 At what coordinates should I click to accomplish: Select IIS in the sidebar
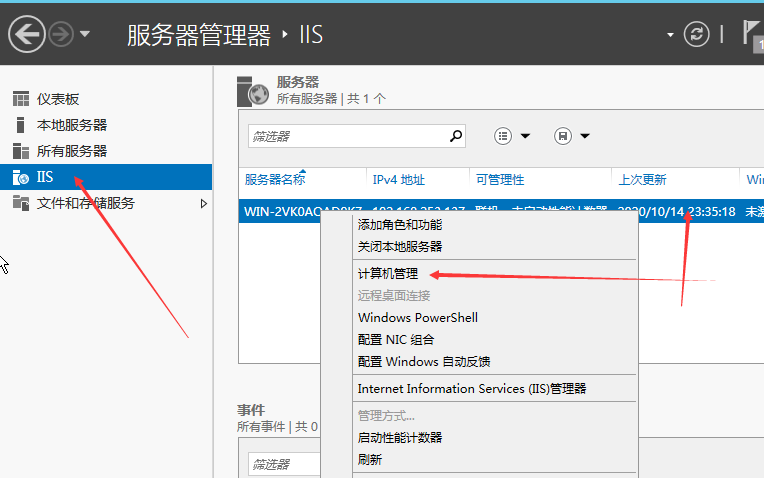click(x=106, y=177)
